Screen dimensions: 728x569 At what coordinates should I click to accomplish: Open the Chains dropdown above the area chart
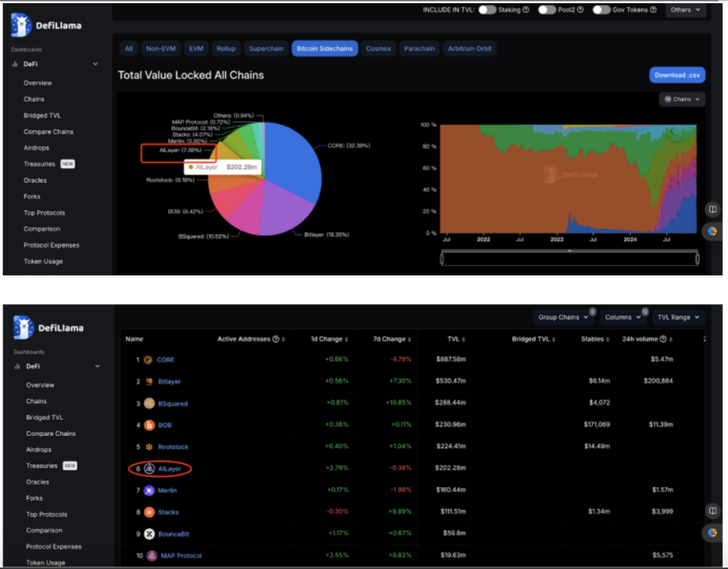tap(682, 99)
